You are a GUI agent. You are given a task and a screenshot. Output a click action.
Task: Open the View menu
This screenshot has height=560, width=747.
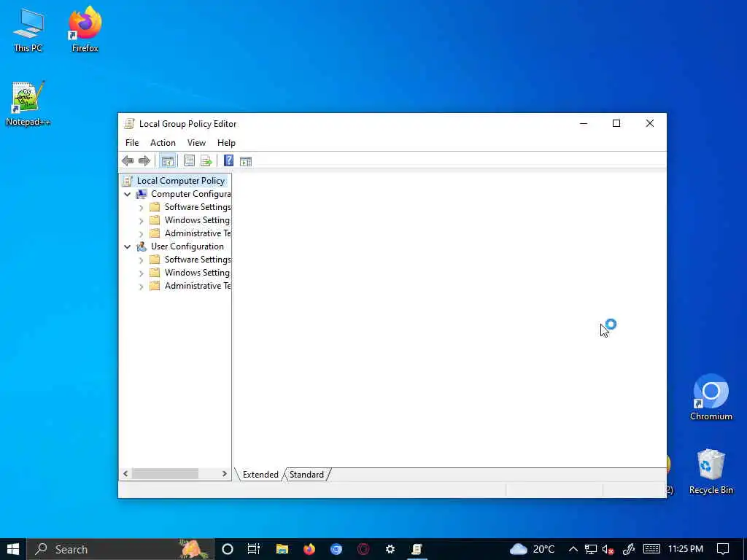pos(196,143)
